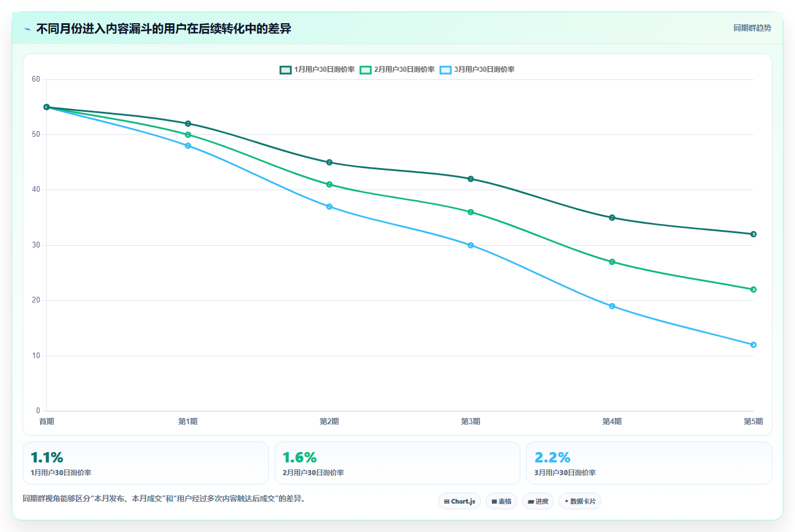Toggle the 2月用户30日询价率 legend entry
Screen dimensions: 795x532
coord(397,70)
